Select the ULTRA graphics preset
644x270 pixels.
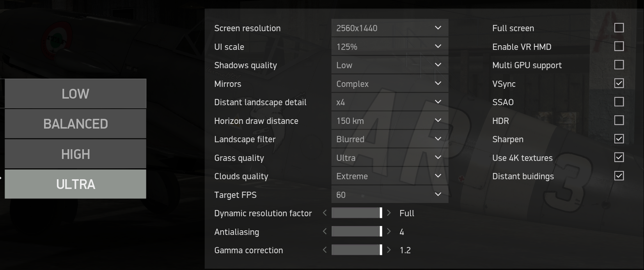tap(75, 184)
